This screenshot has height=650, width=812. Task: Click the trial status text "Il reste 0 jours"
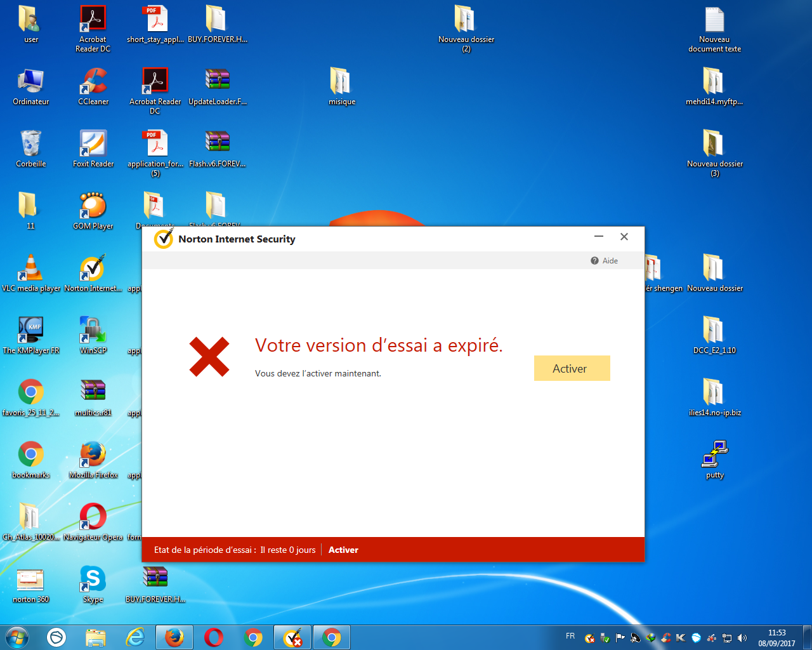(287, 550)
